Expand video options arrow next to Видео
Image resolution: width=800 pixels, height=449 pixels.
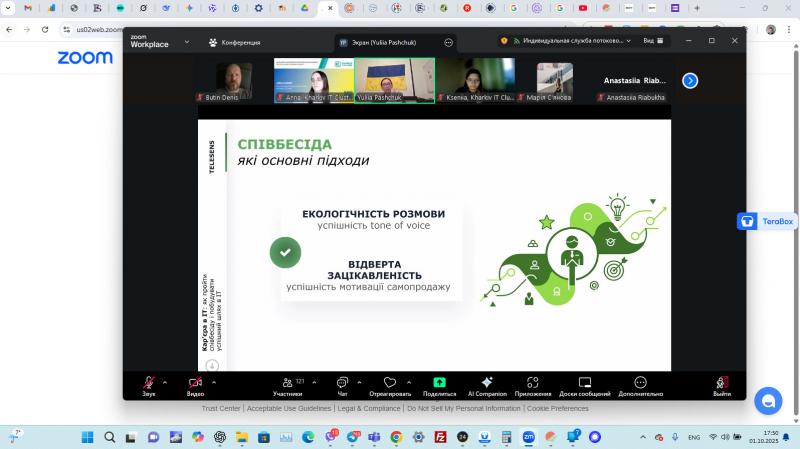(213, 382)
